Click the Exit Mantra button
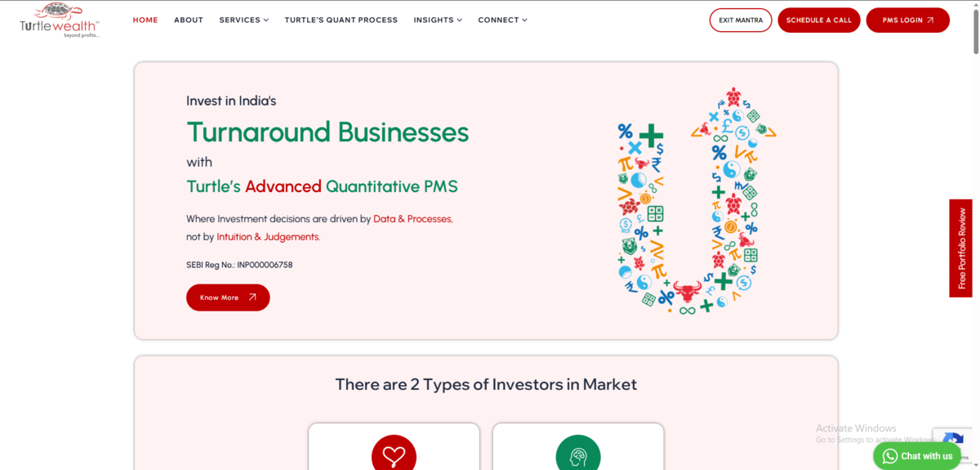980x470 pixels. pyautogui.click(x=741, y=20)
